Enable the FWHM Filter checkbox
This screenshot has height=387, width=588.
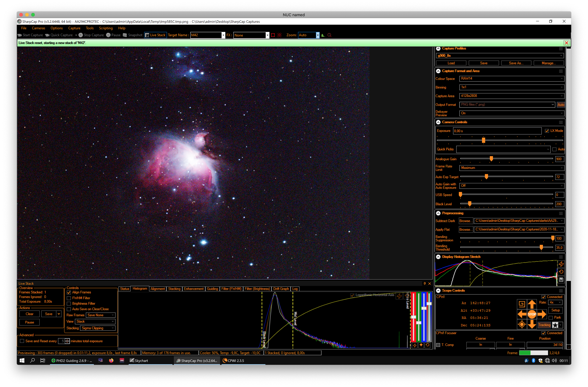tap(69, 298)
